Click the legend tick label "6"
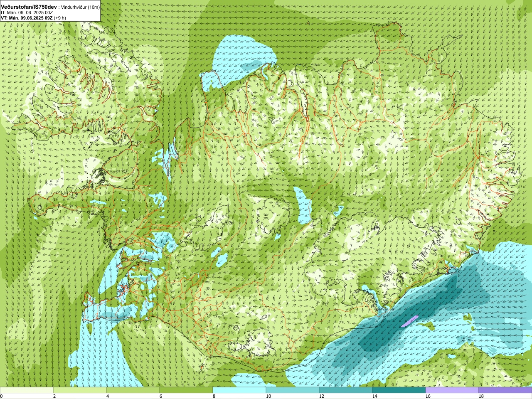532x399 pixels. point(161,397)
